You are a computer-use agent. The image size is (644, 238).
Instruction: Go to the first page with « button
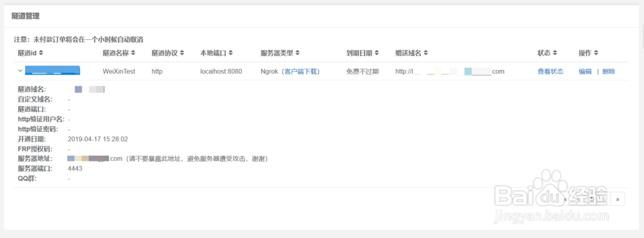(565, 199)
